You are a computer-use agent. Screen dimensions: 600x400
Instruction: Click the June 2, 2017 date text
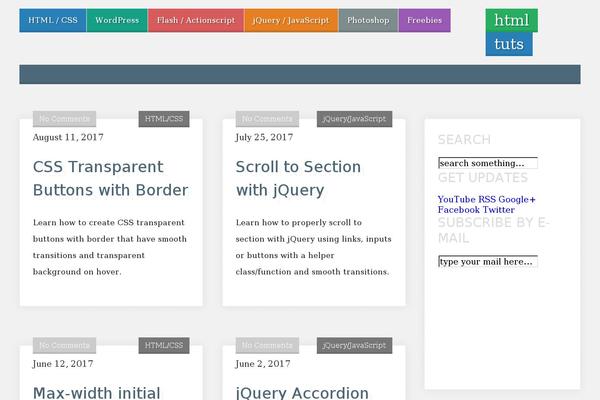(263, 364)
